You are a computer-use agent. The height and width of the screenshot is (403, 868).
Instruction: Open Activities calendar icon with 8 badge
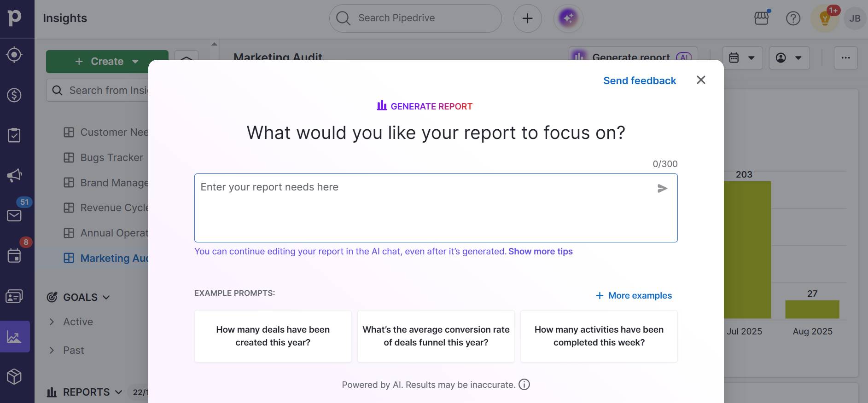tap(14, 256)
